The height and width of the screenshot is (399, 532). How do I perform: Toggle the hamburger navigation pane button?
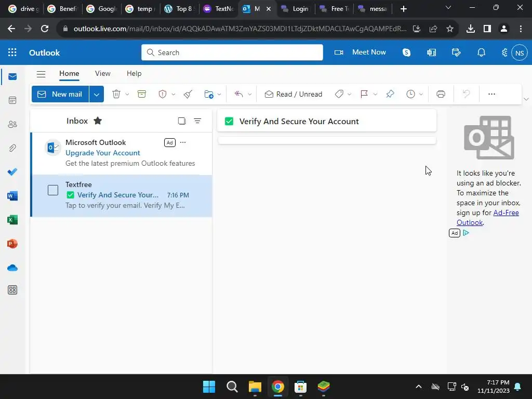[x=41, y=74]
